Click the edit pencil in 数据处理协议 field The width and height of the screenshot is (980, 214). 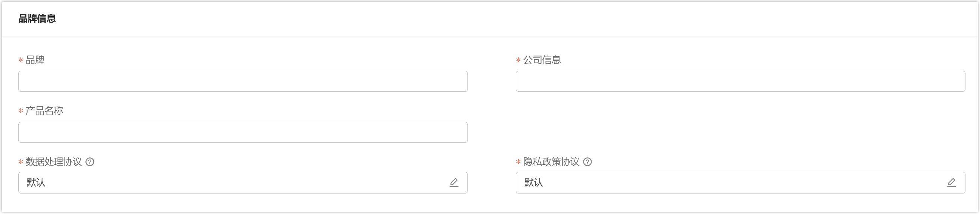[x=454, y=183]
